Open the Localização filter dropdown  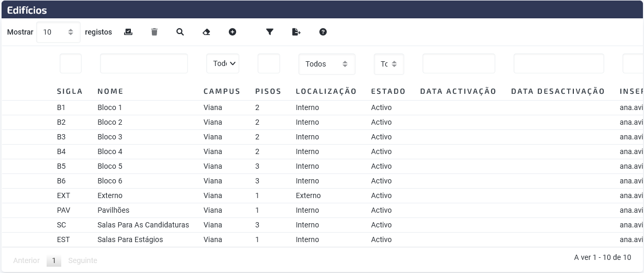tap(327, 64)
